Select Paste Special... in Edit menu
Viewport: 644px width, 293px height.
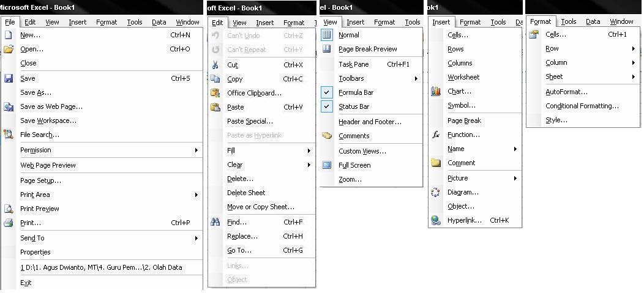coord(250,122)
